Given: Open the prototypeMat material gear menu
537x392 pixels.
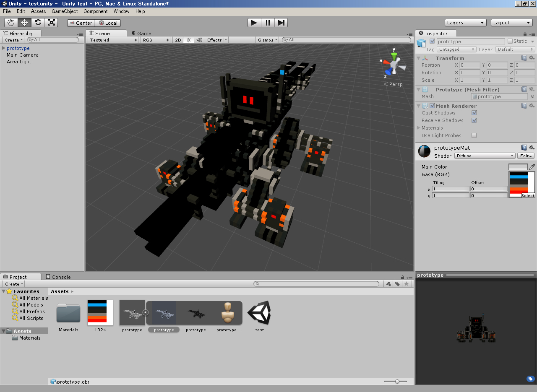Looking at the screenshot, I should point(532,148).
